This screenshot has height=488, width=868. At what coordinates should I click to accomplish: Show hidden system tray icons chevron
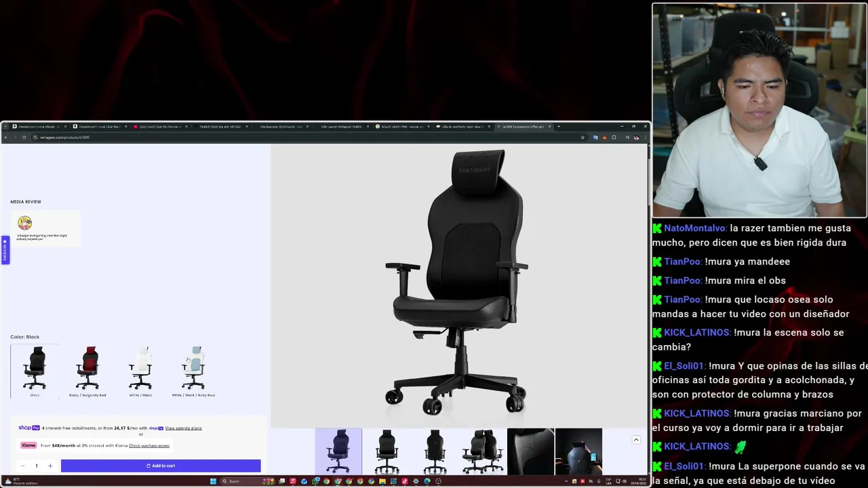566,481
